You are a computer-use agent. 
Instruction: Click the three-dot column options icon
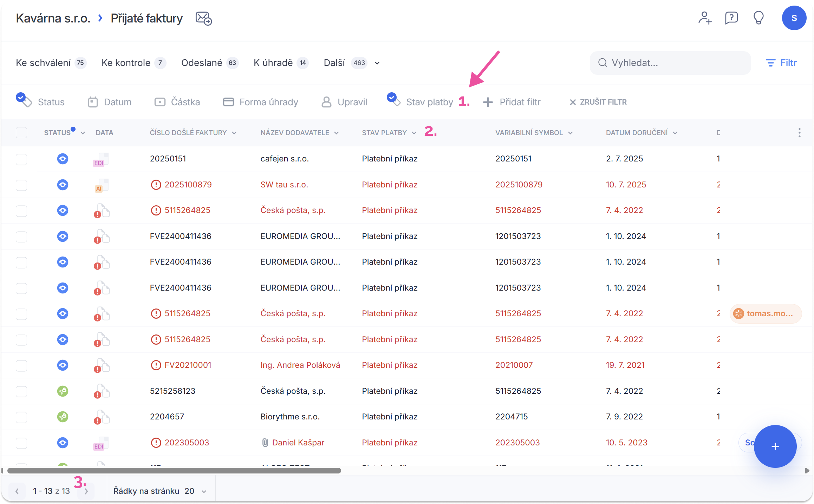pyautogui.click(x=799, y=133)
